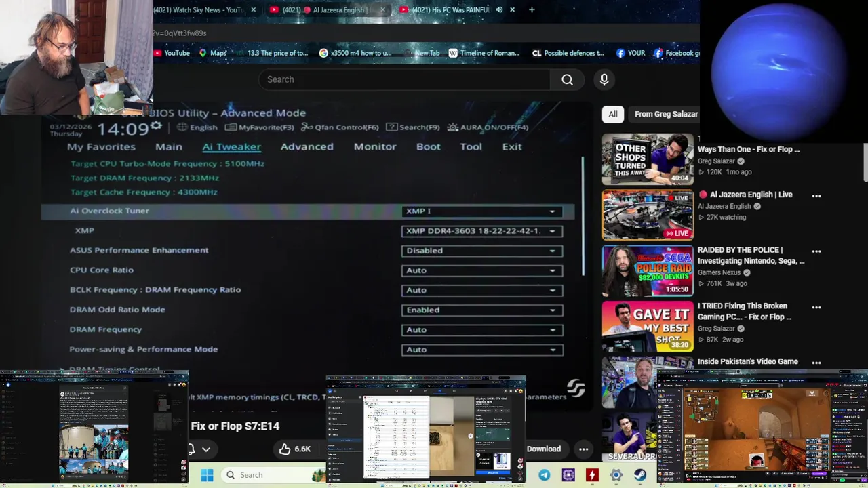The height and width of the screenshot is (488, 868).
Task: Open the gear icon app in taskbar
Action: point(616,475)
